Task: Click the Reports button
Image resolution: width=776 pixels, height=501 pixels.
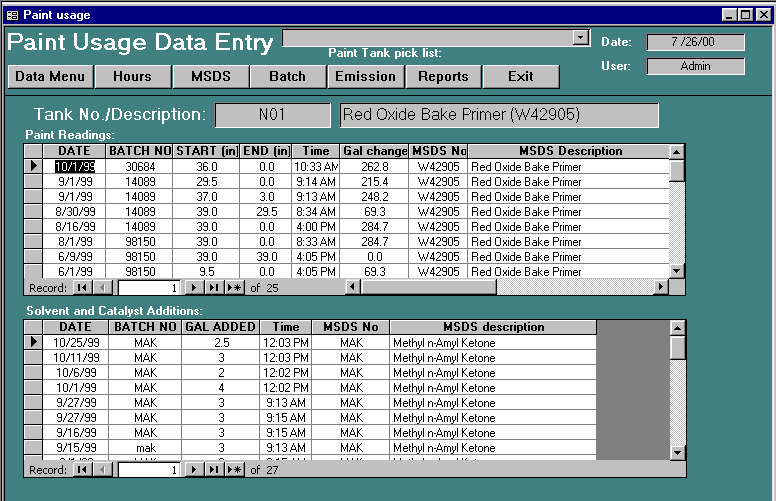Action: [443, 77]
